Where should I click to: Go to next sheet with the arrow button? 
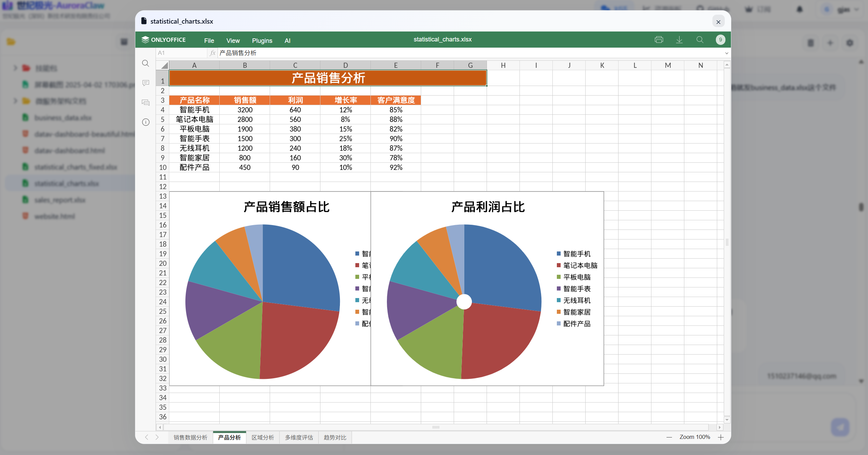click(x=157, y=437)
